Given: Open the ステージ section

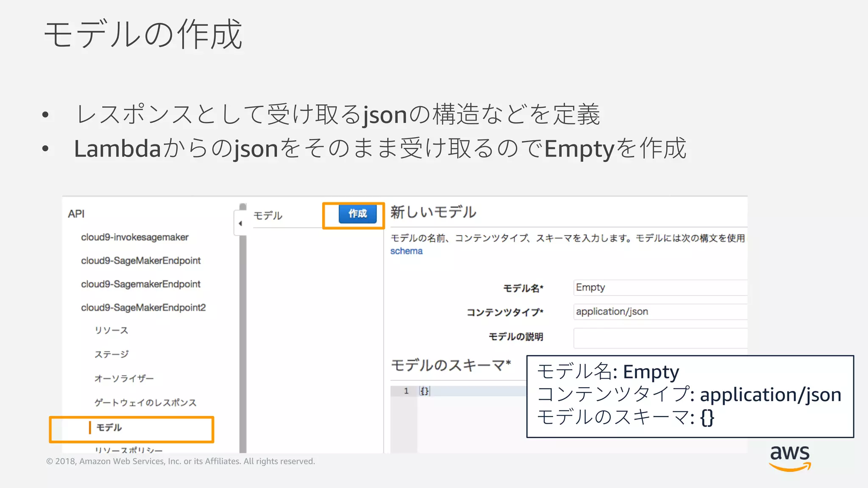Looking at the screenshot, I should (111, 354).
